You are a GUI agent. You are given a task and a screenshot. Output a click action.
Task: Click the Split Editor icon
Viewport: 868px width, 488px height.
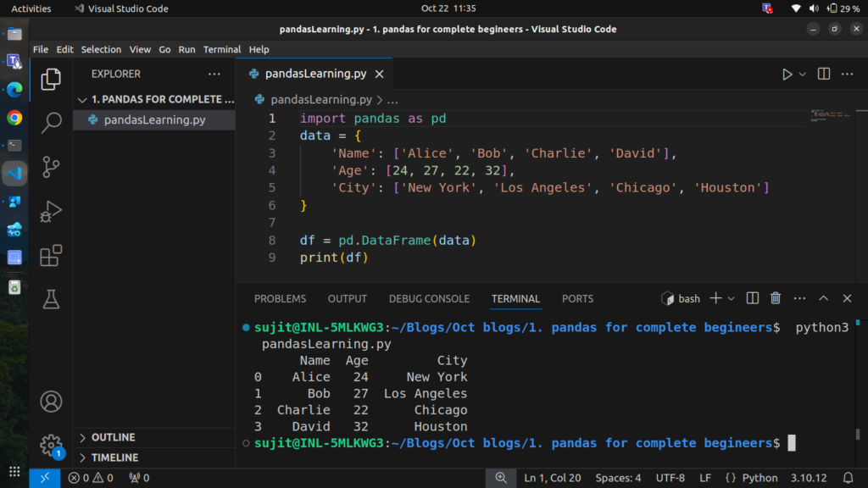823,75
